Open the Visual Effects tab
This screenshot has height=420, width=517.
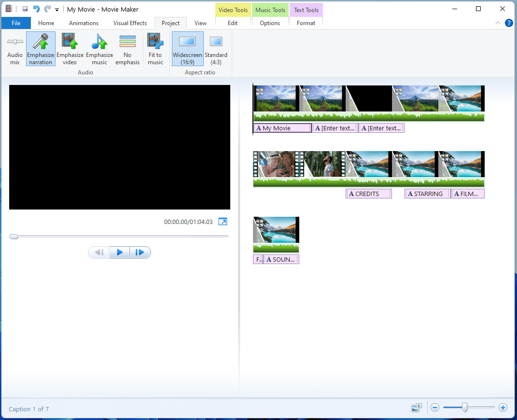coord(130,23)
